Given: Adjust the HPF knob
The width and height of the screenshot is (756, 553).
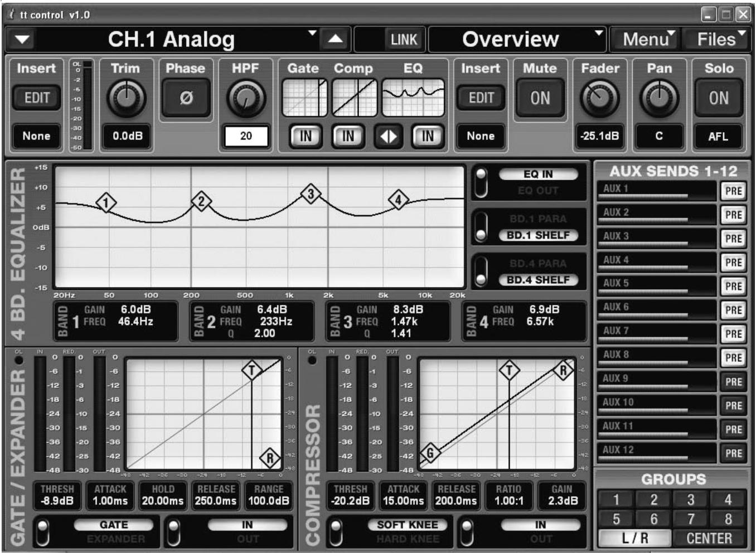Looking at the screenshot, I should tap(247, 96).
